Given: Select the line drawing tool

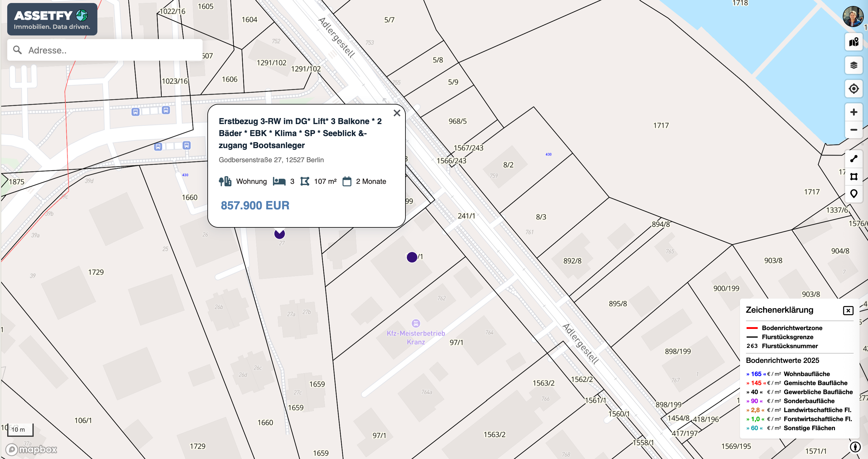Looking at the screenshot, I should pos(853,159).
